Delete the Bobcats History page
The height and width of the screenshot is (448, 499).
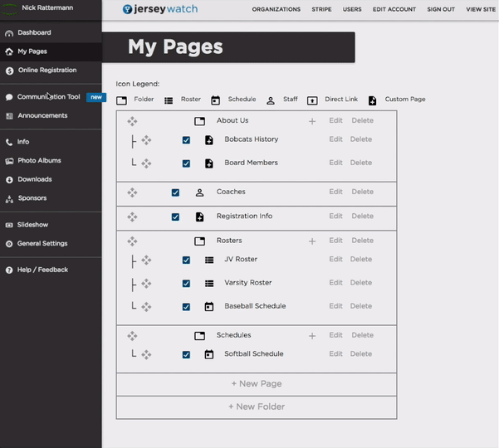361,139
